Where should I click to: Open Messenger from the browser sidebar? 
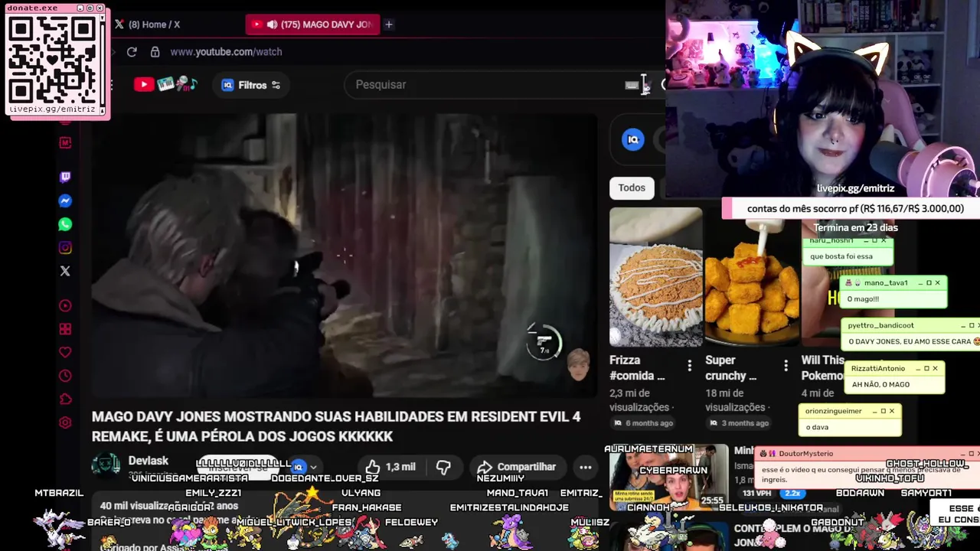[65, 201]
